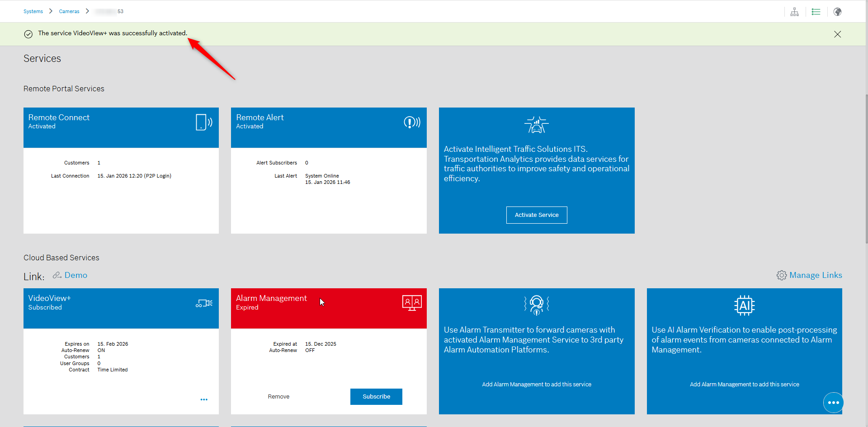The image size is (868, 427).
Task: Open the list view icon in header
Action: 816,12
